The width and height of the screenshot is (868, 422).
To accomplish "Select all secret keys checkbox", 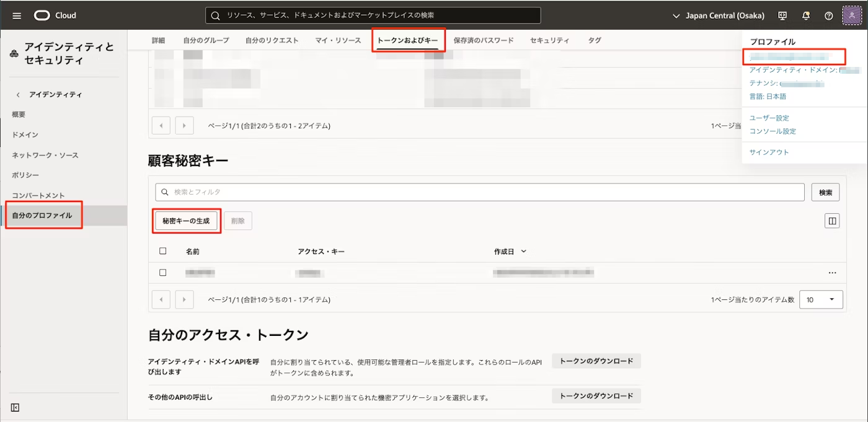I will pos(163,251).
